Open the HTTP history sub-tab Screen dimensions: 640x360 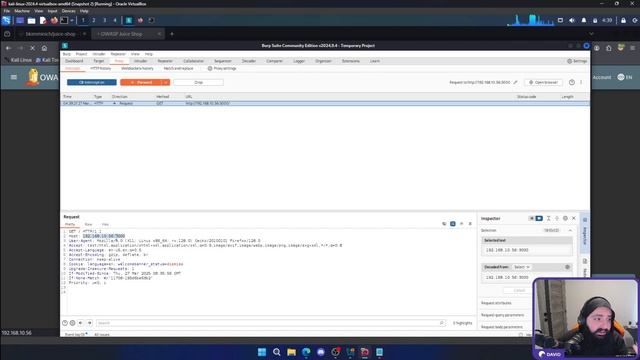100,69
